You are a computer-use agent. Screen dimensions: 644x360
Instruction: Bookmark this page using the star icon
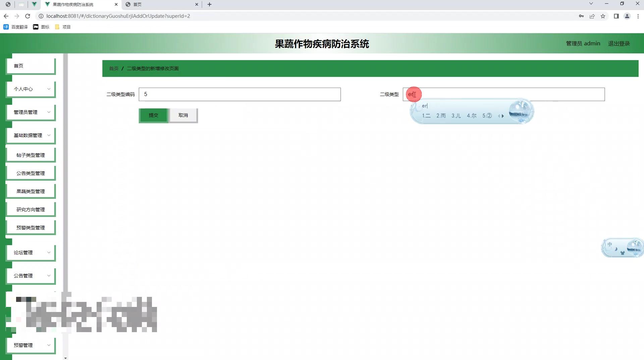click(x=603, y=16)
